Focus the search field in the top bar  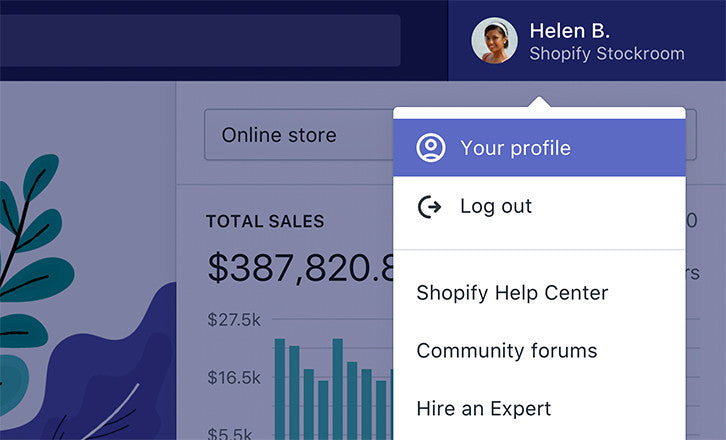(200, 40)
